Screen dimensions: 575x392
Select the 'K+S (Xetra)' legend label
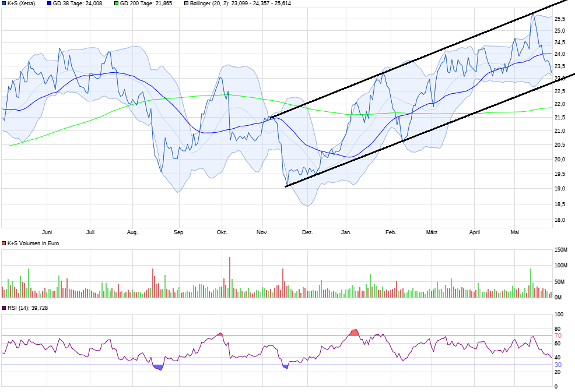click(x=21, y=3)
